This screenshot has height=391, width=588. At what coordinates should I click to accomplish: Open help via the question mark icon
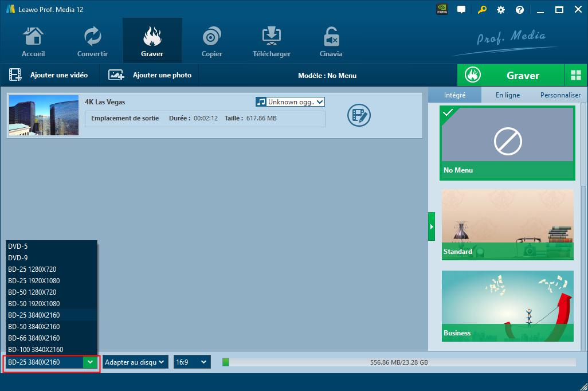(x=520, y=10)
